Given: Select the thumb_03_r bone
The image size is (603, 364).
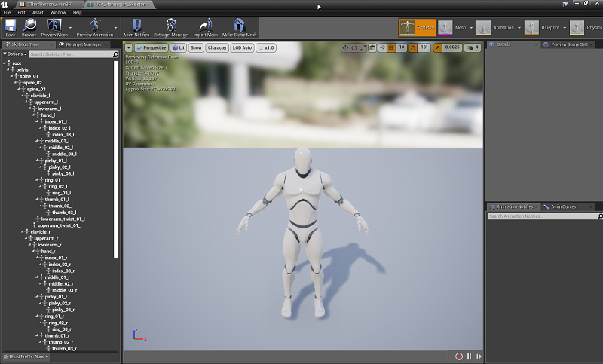Looking at the screenshot, I should point(64,349).
